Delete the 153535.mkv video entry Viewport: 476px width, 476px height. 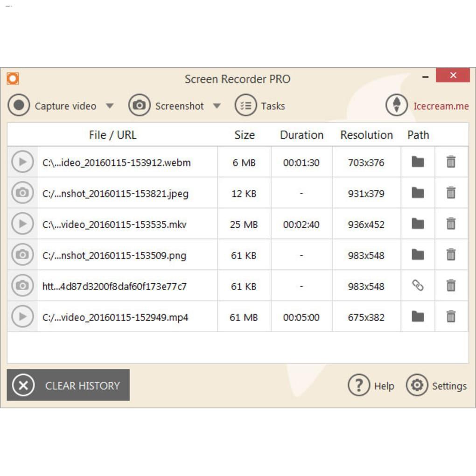pos(451,224)
